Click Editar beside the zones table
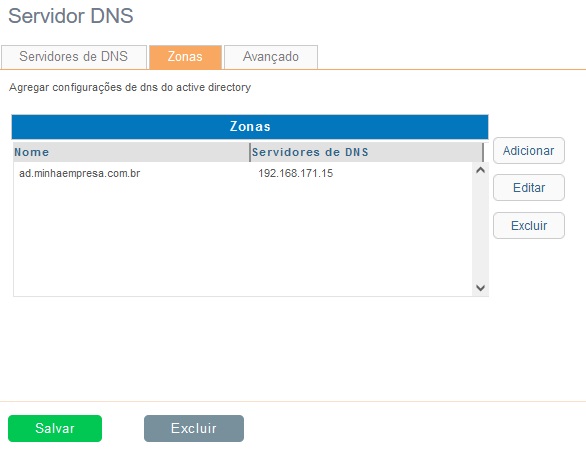This screenshot has width=586, height=452. pyautogui.click(x=528, y=187)
